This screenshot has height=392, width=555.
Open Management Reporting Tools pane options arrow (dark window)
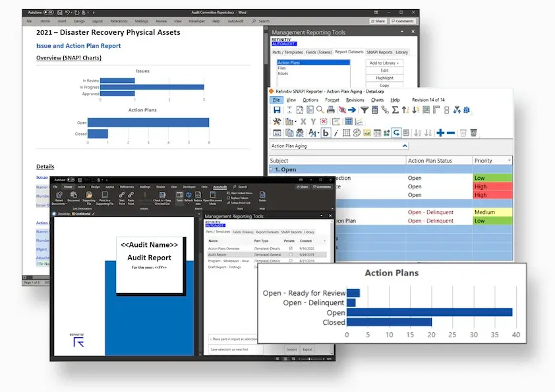point(322,215)
